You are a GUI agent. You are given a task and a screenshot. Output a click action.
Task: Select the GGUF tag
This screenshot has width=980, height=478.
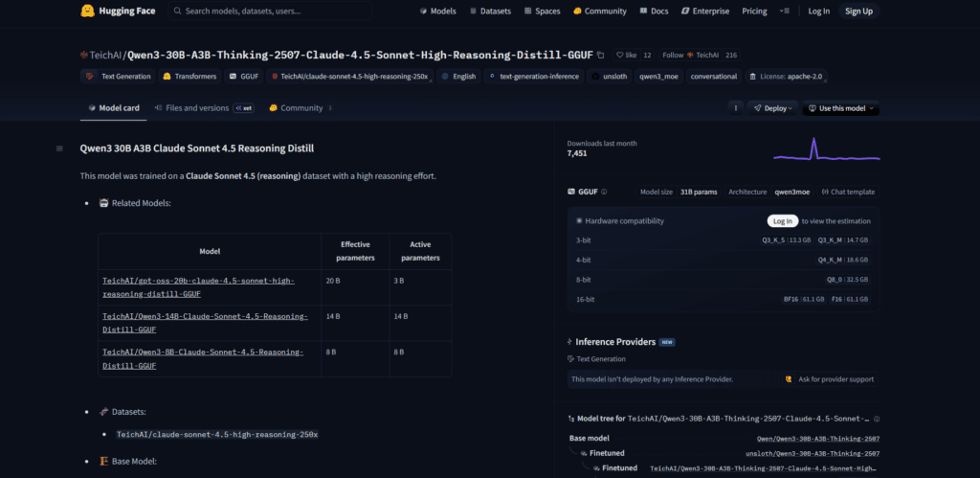click(244, 77)
